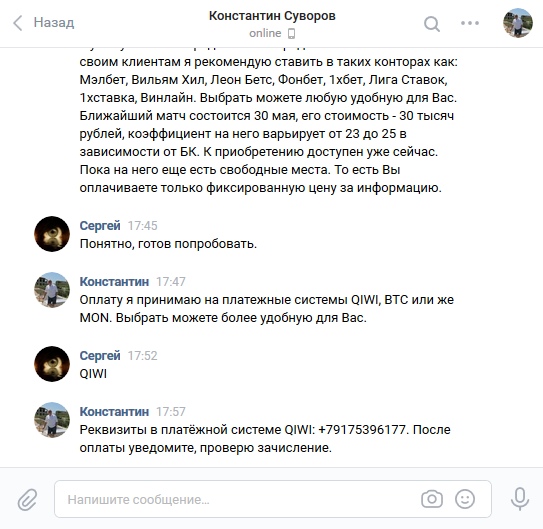Record voice message with microphone icon
This screenshot has width=543, height=529.
(x=520, y=499)
